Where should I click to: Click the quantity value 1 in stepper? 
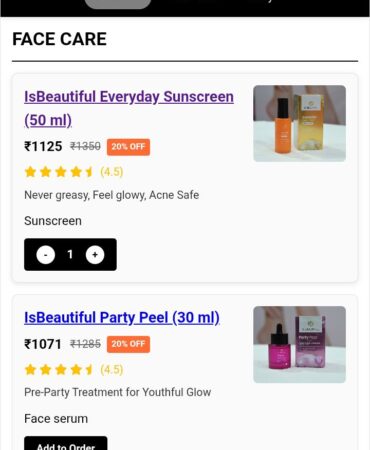click(x=70, y=255)
